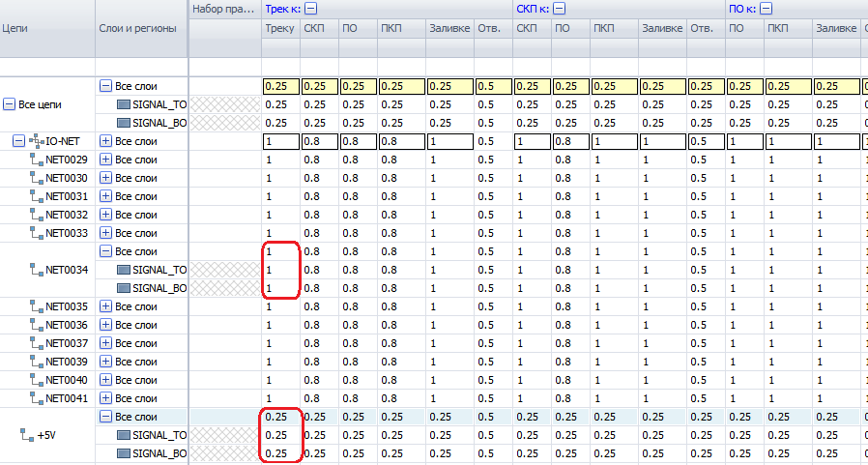868x465 pixels.
Task: Collapse the СКП к: column group
Action: pyautogui.click(x=559, y=9)
